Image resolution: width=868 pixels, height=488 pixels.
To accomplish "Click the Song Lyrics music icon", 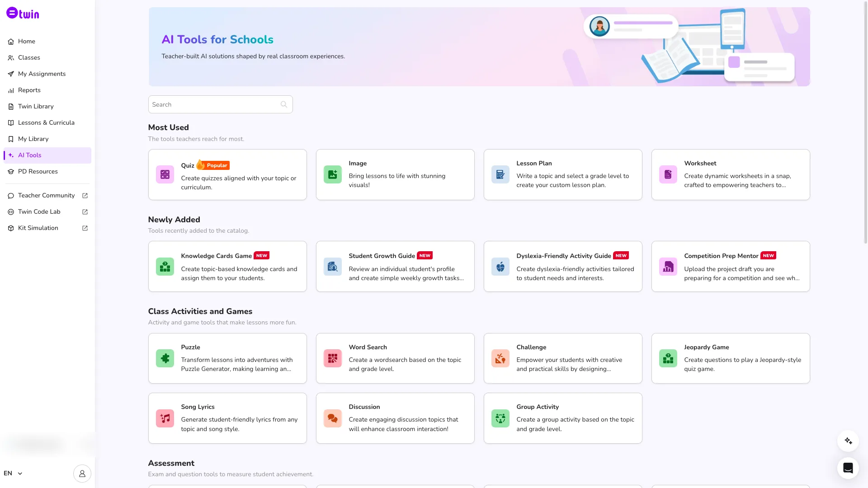I will [165, 418].
